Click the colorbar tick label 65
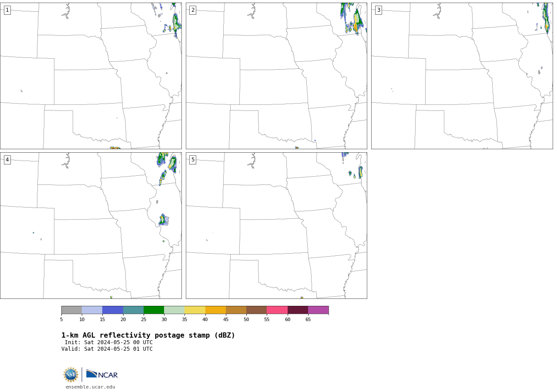Viewport: 557px width, 392px height. pos(308,319)
